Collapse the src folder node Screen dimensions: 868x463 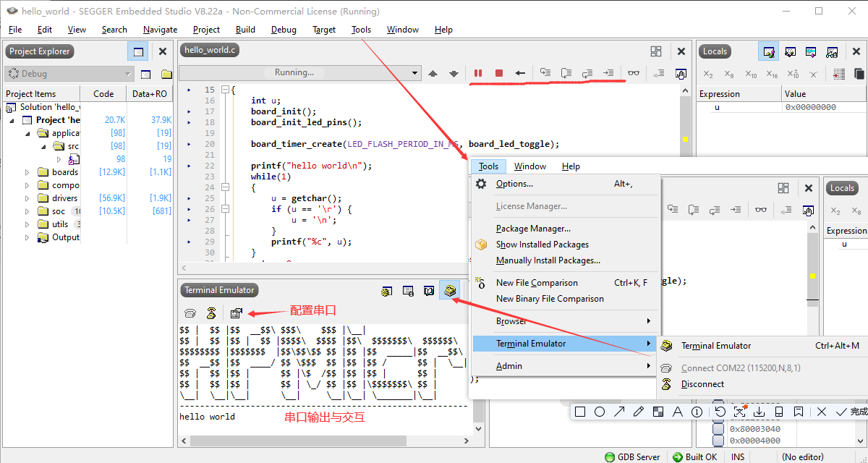(x=43, y=146)
